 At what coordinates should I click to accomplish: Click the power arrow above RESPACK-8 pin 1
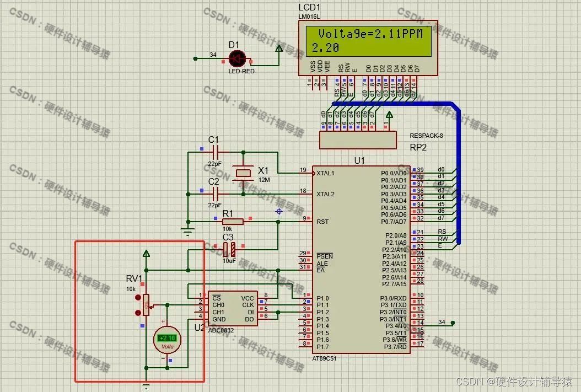click(x=389, y=114)
